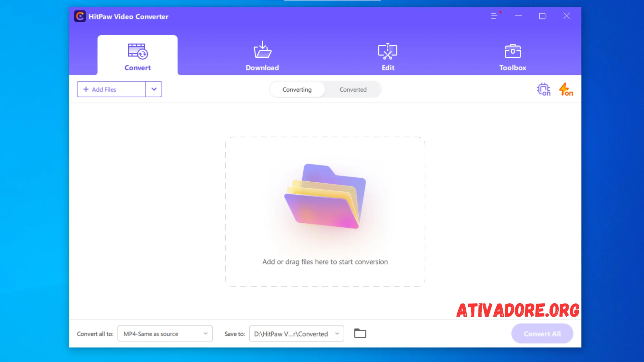Screen dimensions: 644x362
Task: Switch to the Converted tab
Action: [353, 89]
